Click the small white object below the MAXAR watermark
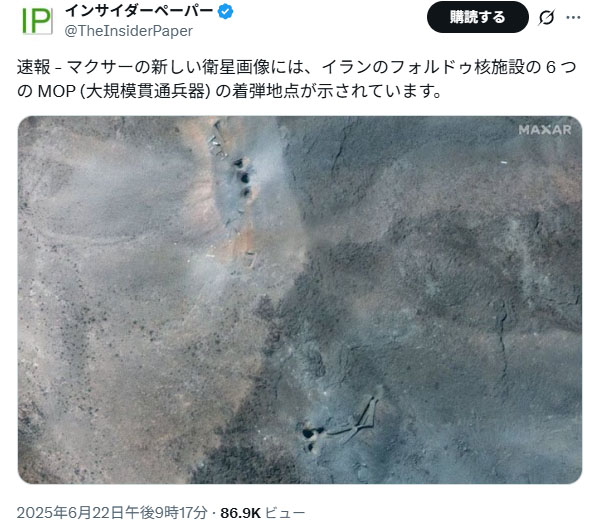Viewport: 600px width, 520px height. pyautogui.click(x=504, y=163)
